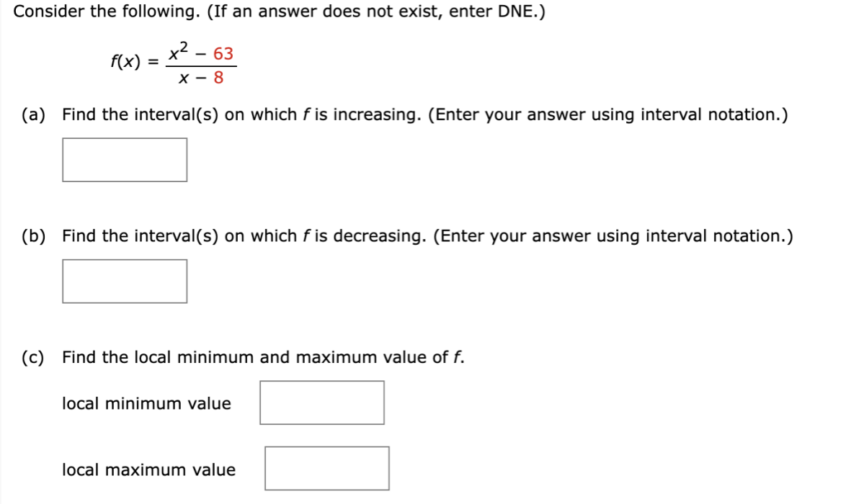Click the local minimum value input box
Screen dimensions: 846x504
click(x=321, y=402)
